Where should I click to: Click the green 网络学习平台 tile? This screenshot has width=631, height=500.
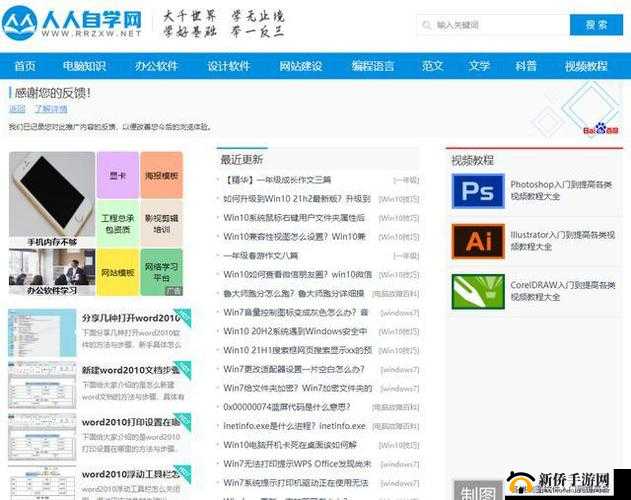click(x=161, y=272)
